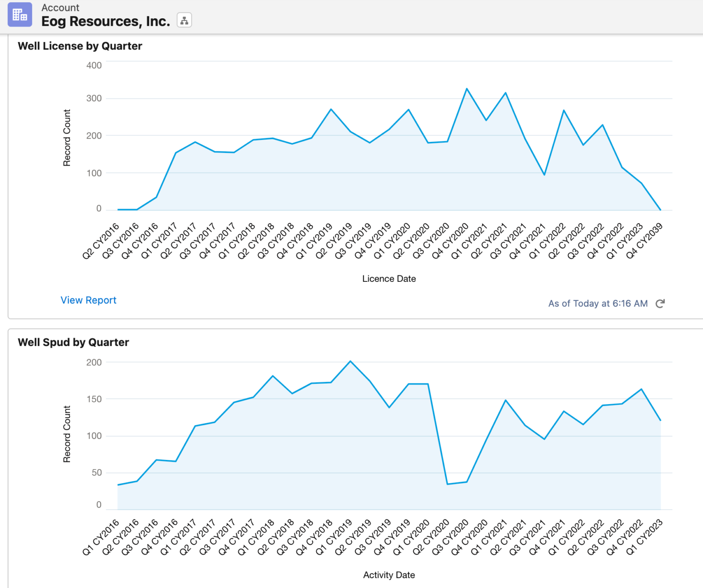Screen dimensions: 703x588
Task: Refresh the Well License chart
Action: click(x=660, y=304)
